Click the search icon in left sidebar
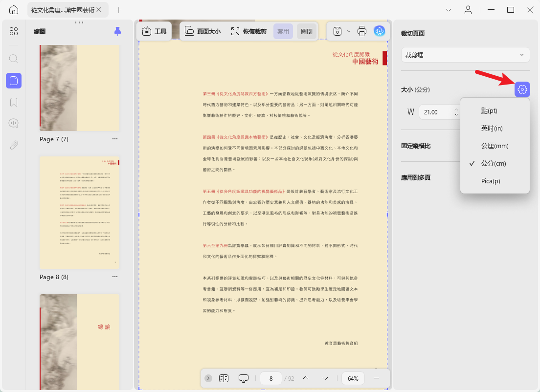 click(x=13, y=59)
